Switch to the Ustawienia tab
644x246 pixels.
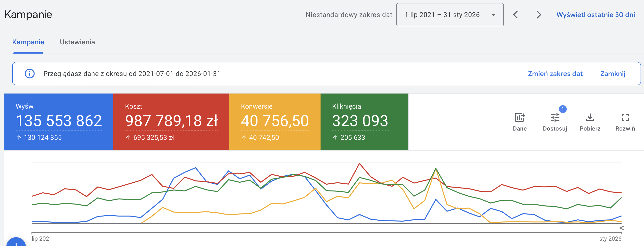click(x=77, y=42)
